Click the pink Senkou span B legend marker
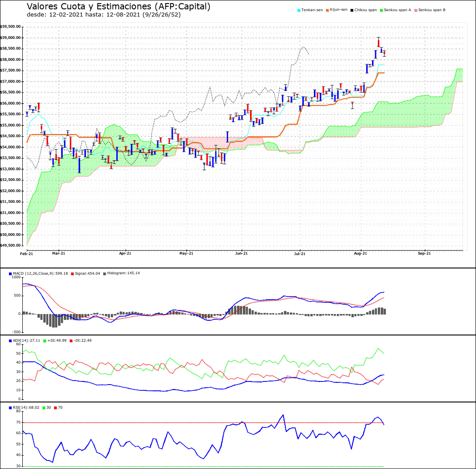 416,10
